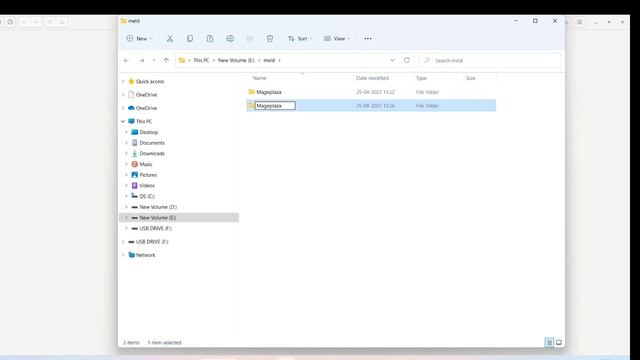Screen dimensions: 640x360
Task: Click the Delete trash icon
Action: pos(270,38)
